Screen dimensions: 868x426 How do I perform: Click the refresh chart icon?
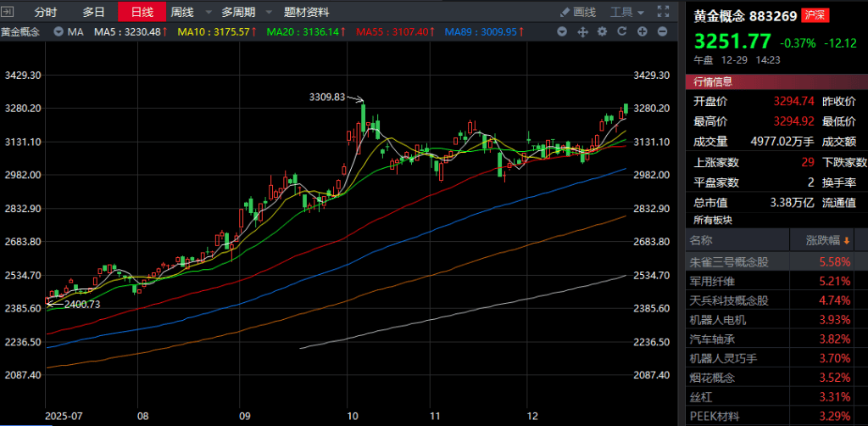click(621, 31)
